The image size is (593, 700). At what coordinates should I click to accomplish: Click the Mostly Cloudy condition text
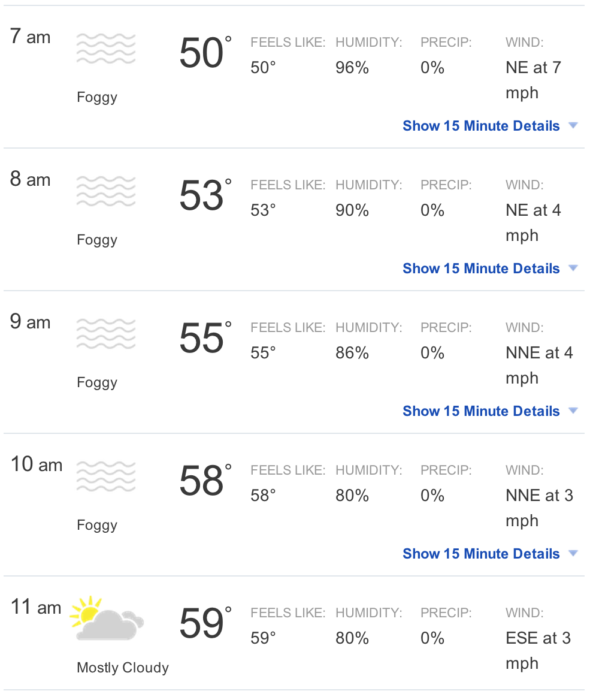123,668
